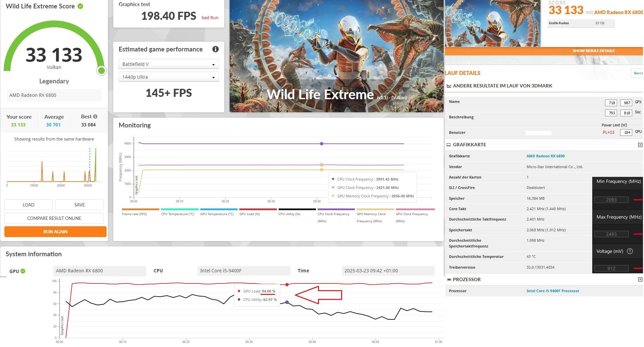Click the blue Average value 30 701

tap(53, 125)
